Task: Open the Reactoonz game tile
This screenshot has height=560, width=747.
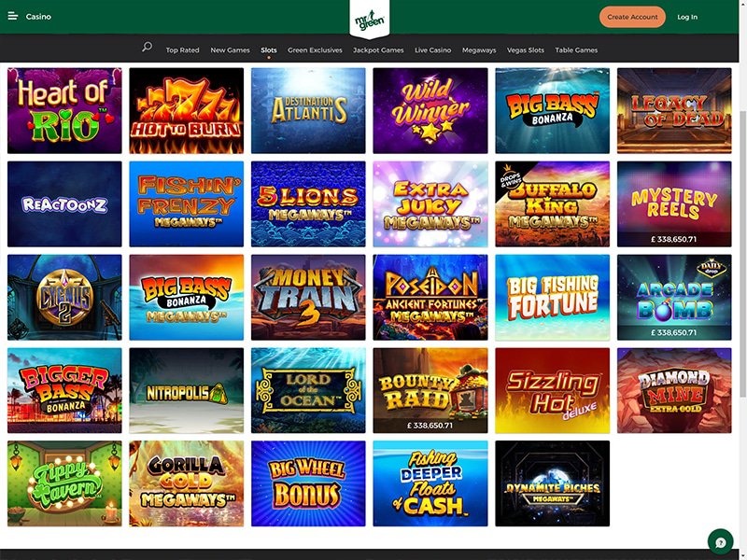Action: tap(64, 203)
